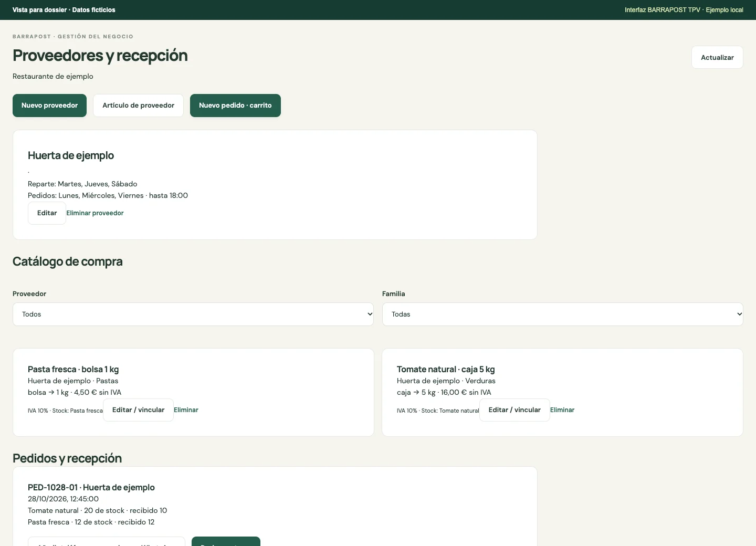Click the Interfaz BARRAPOST TPV · Ejemplo local text
Image resolution: width=756 pixels, height=546 pixels.
[684, 10]
